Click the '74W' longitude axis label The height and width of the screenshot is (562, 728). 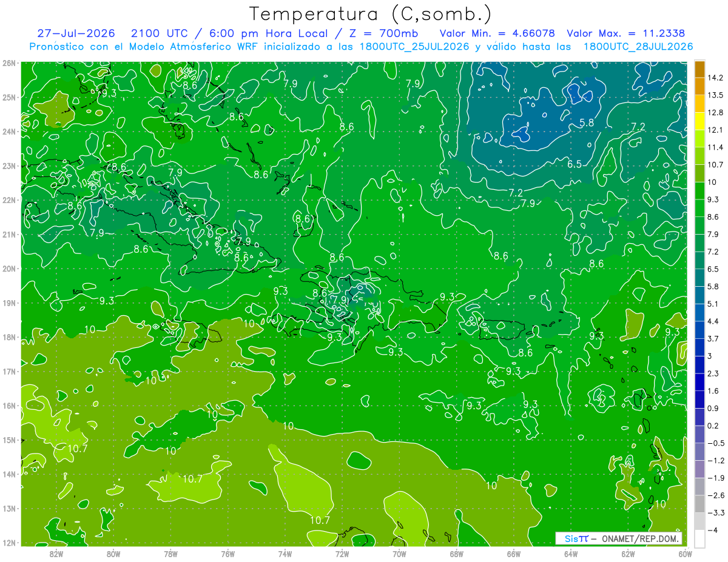[x=285, y=554]
